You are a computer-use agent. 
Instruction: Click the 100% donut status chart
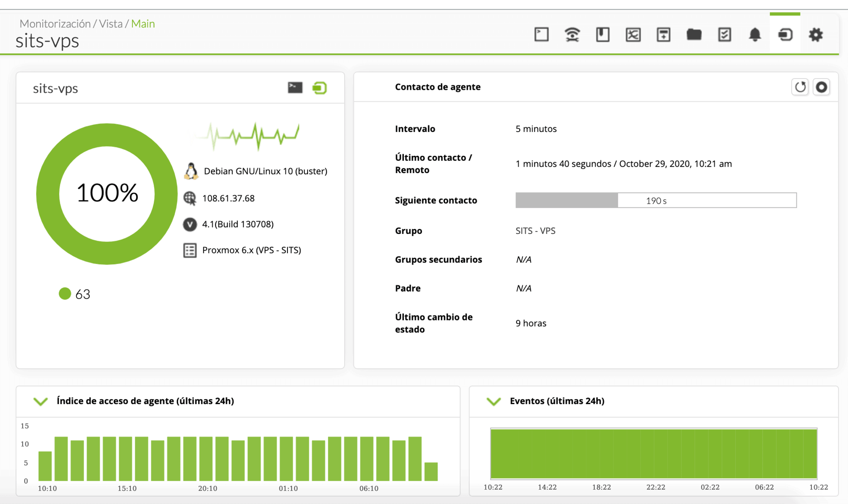pyautogui.click(x=107, y=194)
